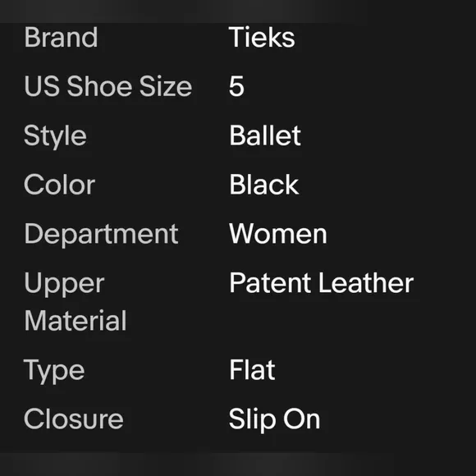Select the Black color value
Screen dimensions: 476x476
point(264,185)
